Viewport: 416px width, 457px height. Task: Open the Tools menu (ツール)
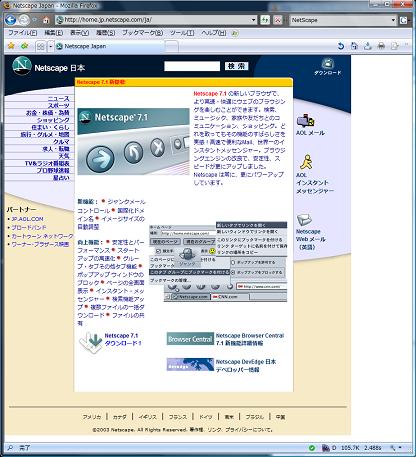point(182,33)
